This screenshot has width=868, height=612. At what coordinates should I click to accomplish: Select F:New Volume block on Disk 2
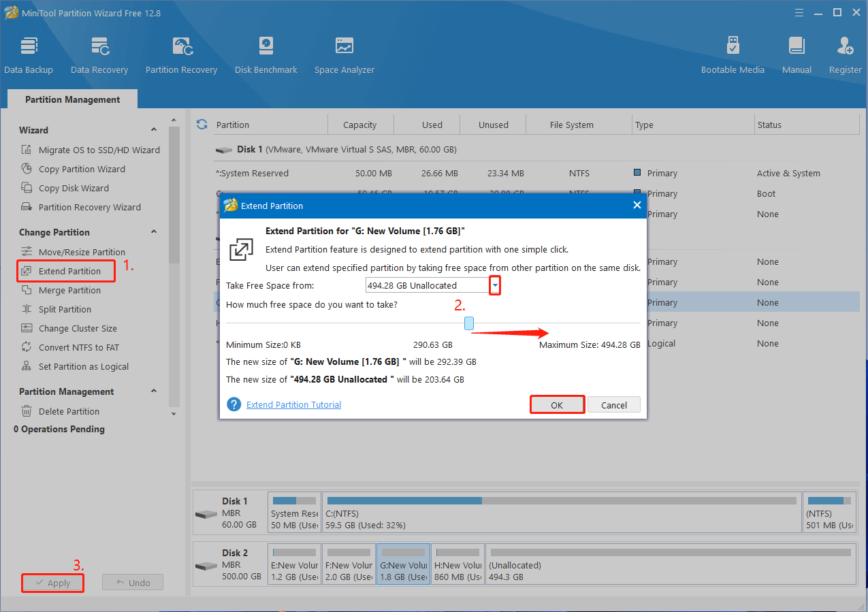tap(349, 564)
